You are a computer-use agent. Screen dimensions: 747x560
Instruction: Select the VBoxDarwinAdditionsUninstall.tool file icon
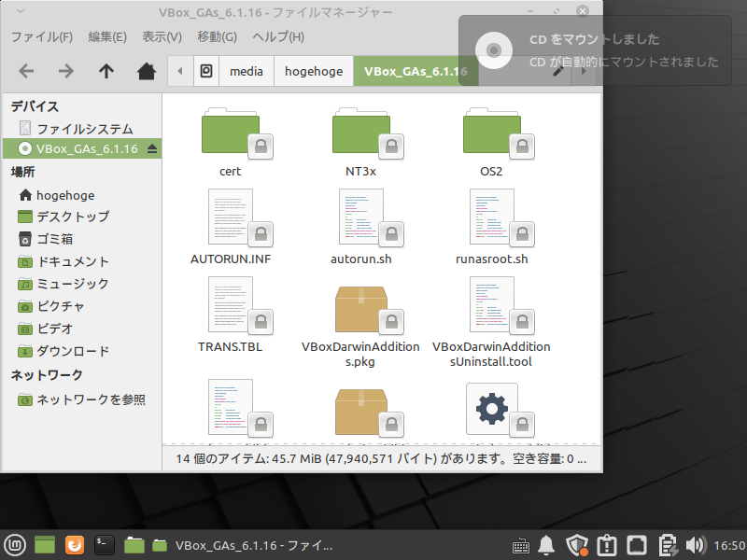pyautogui.click(x=492, y=305)
